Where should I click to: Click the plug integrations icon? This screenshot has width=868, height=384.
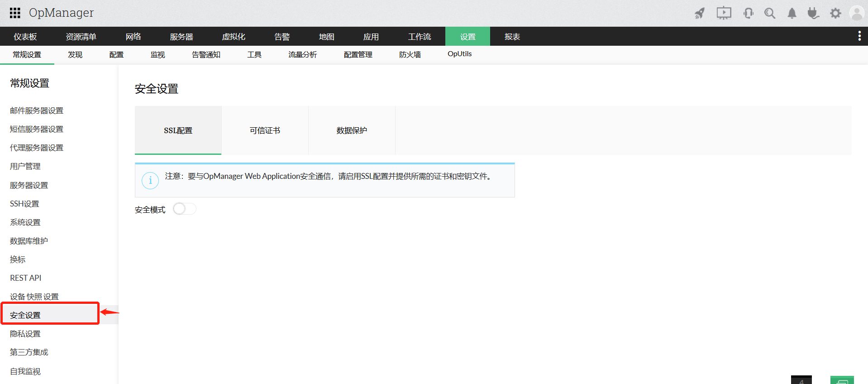pyautogui.click(x=813, y=13)
